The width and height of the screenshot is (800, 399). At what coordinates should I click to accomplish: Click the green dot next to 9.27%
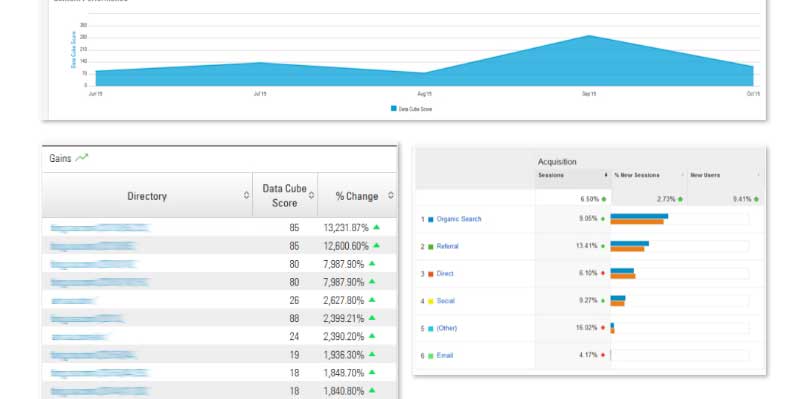[x=603, y=301]
